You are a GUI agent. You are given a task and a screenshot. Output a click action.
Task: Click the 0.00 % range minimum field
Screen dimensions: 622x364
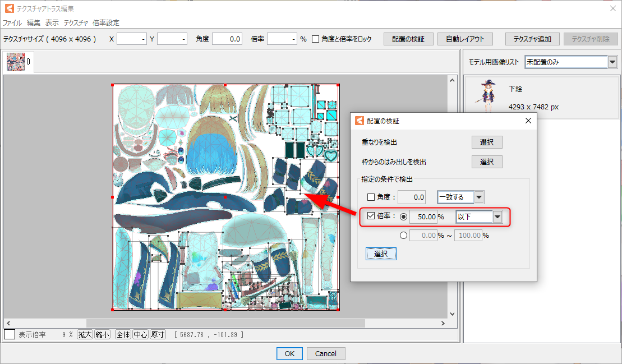tap(423, 236)
